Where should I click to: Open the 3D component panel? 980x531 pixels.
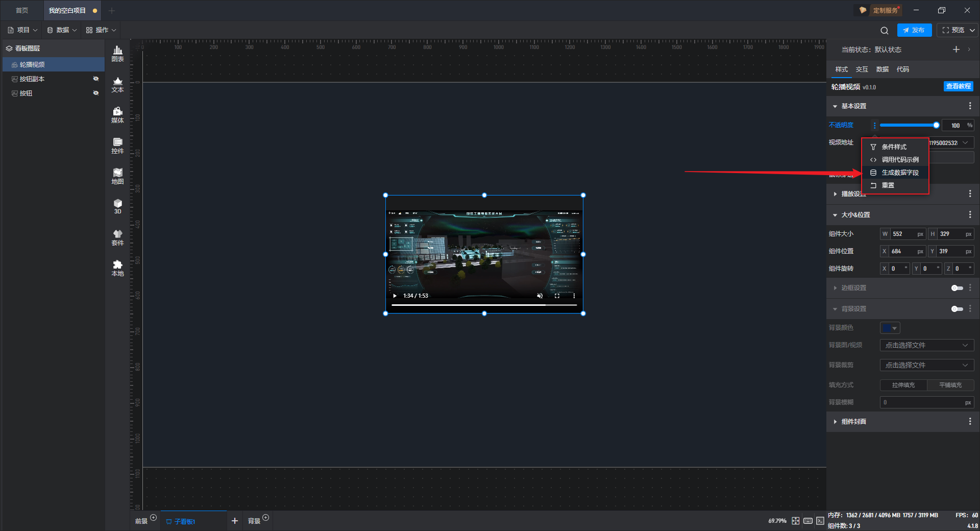point(117,206)
